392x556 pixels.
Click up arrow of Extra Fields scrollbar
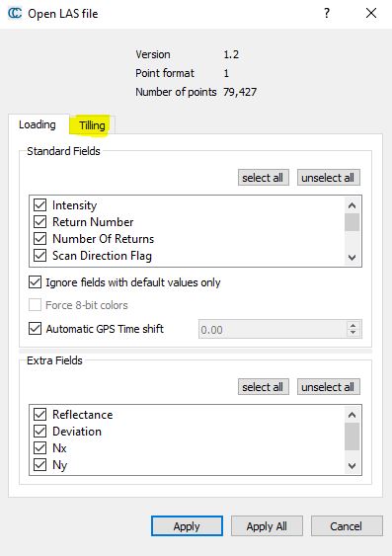(x=352, y=415)
